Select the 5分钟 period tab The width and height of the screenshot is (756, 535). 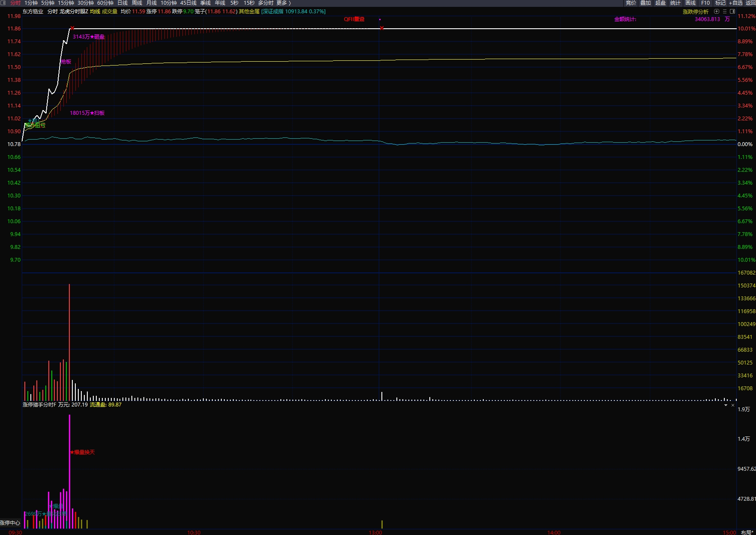[x=48, y=3]
